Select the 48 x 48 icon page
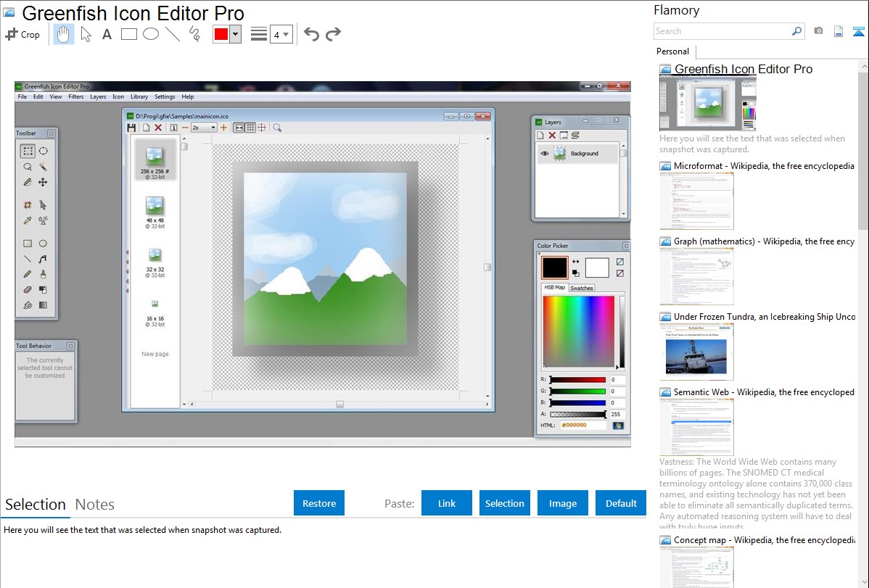The image size is (869, 588). [x=155, y=213]
